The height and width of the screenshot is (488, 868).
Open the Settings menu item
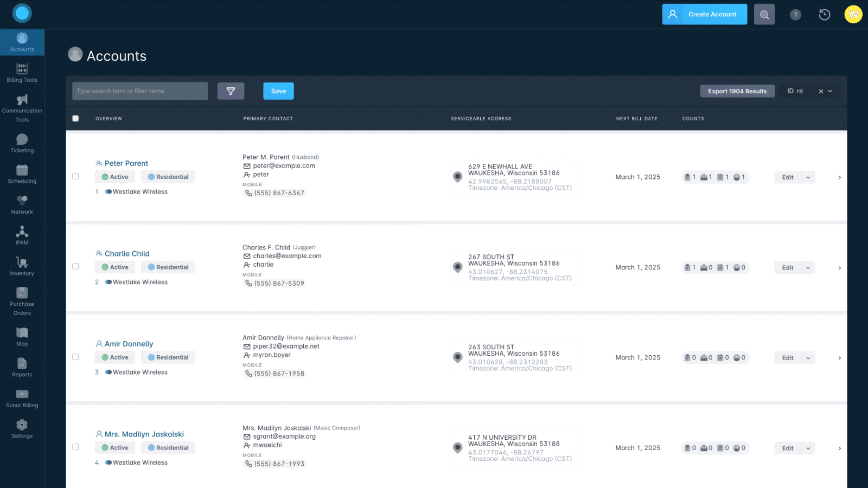(22, 428)
